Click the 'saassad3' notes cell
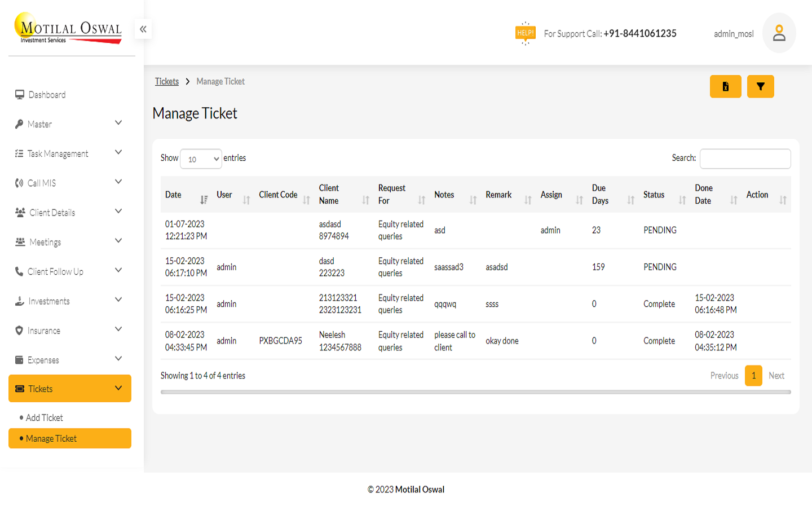Viewport: 812px width, 506px height. tap(449, 267)
